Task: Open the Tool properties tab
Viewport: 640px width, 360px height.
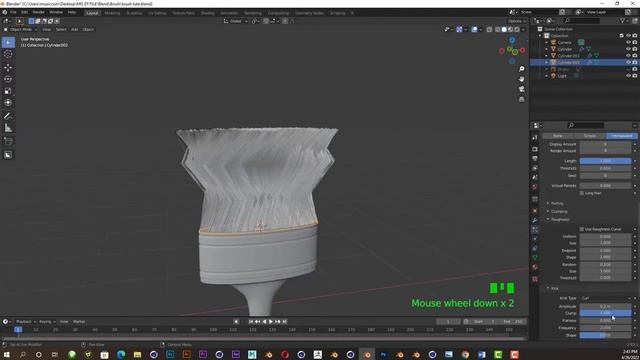Action: click(x=535, y=138)
